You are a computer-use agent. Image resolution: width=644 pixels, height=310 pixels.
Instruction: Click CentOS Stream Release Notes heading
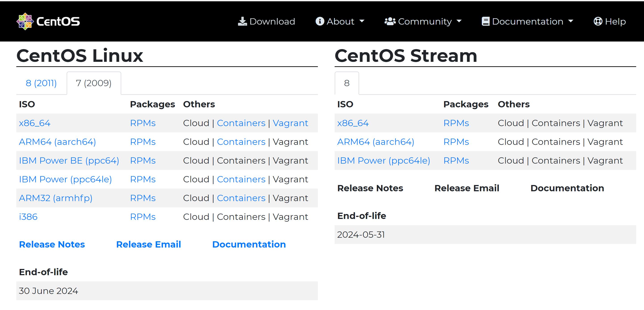[370, 188]
